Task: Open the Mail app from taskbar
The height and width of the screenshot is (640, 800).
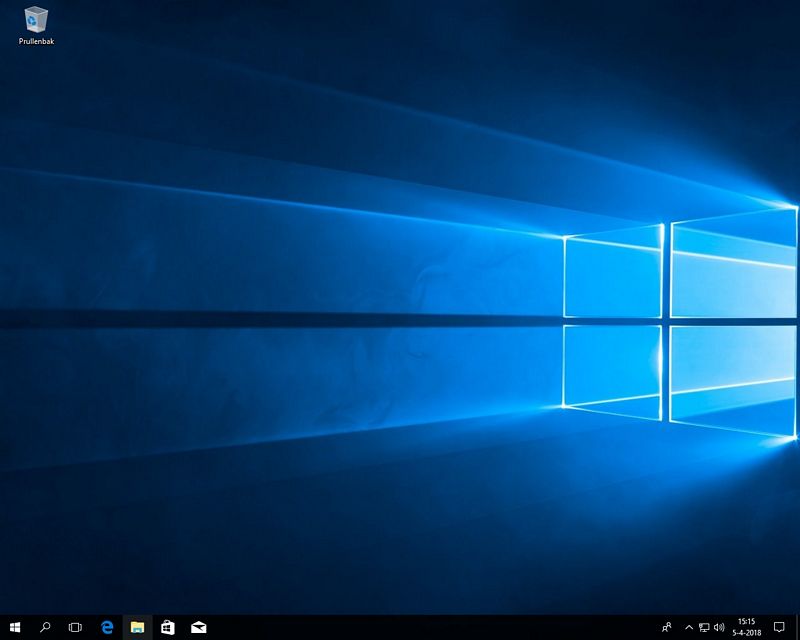Action: point(199,627)
